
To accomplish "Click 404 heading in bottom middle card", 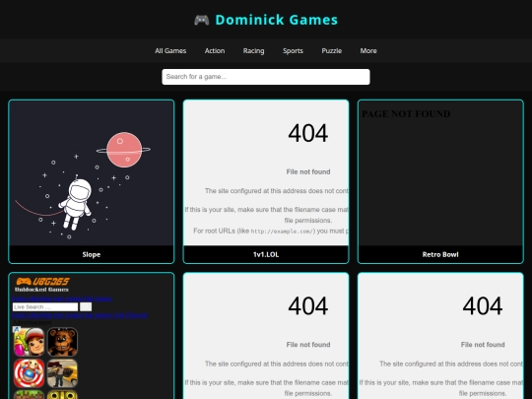I will click(308, 305).
